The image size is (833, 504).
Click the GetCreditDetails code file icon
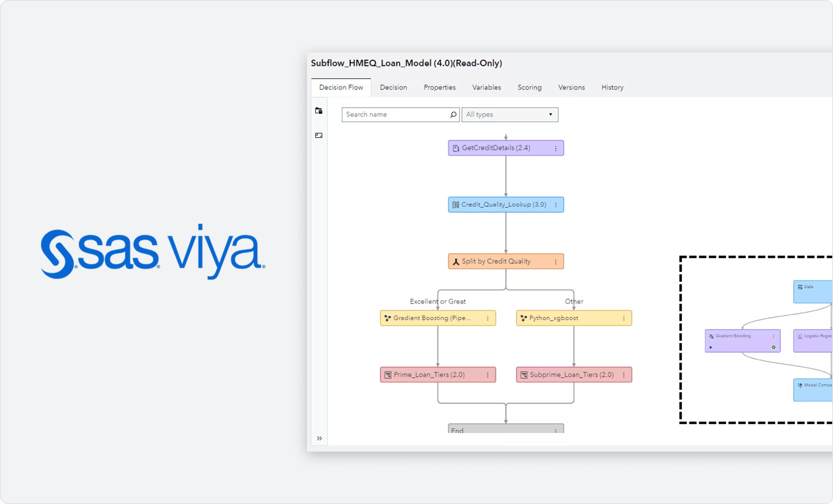456,148
